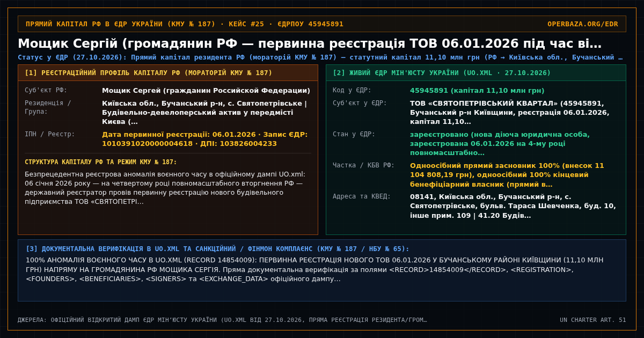Select green code '45945891 (капітал 11,10 млн грн)'
Image resolution: width=644 pixels, height=338 pixels.
[477, 90]
